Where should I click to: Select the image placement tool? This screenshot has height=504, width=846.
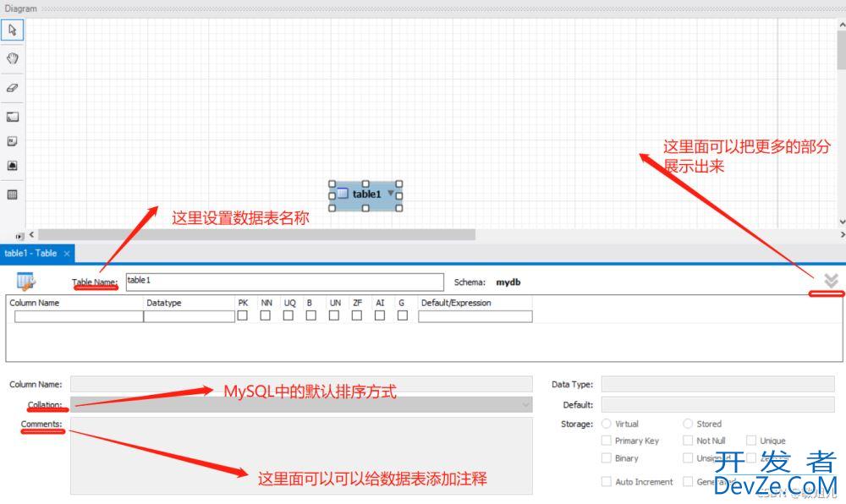coord(13,166)
